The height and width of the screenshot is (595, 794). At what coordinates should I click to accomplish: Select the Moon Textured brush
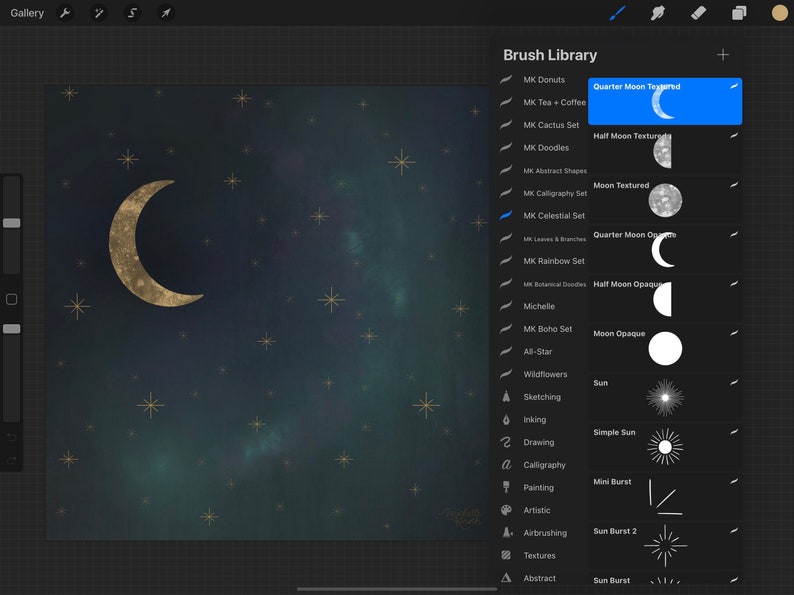[x=665, y=200]
